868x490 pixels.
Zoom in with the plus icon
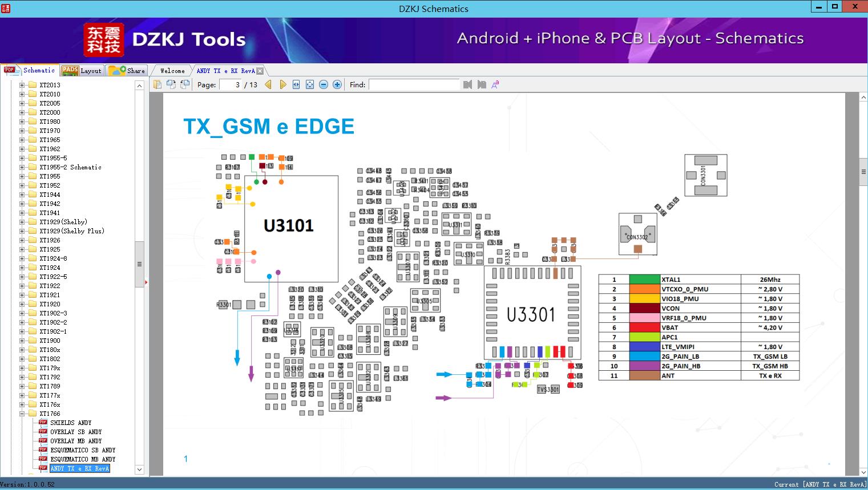(337, 84)
